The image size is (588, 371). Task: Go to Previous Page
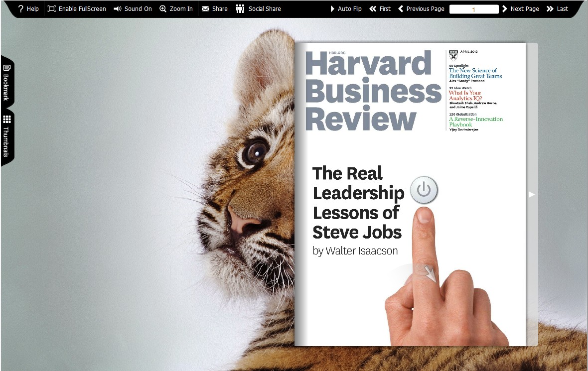(421, 8)
